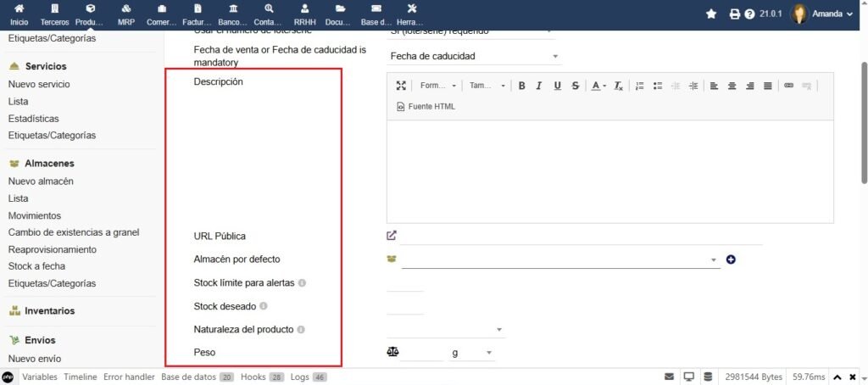Toggle strikethrough formatting

click(x=576, y=86)
